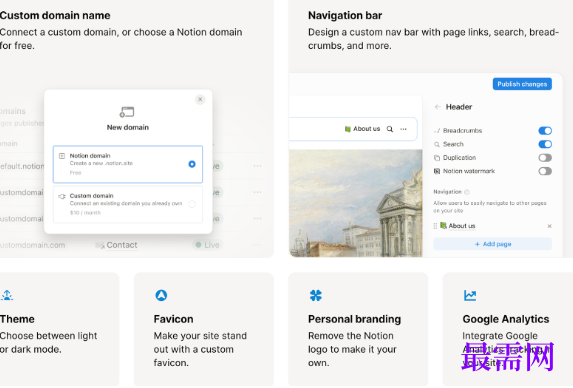Click the New domain browser icon
Viewport: 573px width, 388px height.
point(127,112)
